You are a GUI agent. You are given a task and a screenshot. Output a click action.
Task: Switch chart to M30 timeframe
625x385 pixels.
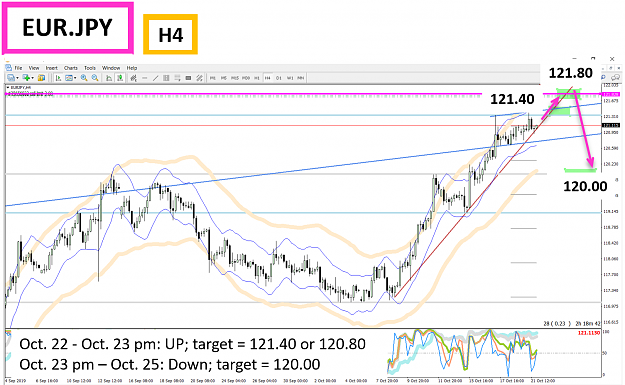click(246, 78)
